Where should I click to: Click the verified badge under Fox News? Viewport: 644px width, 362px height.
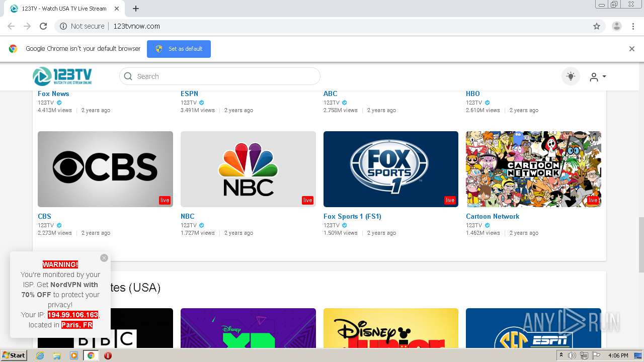tap(59, 103)
